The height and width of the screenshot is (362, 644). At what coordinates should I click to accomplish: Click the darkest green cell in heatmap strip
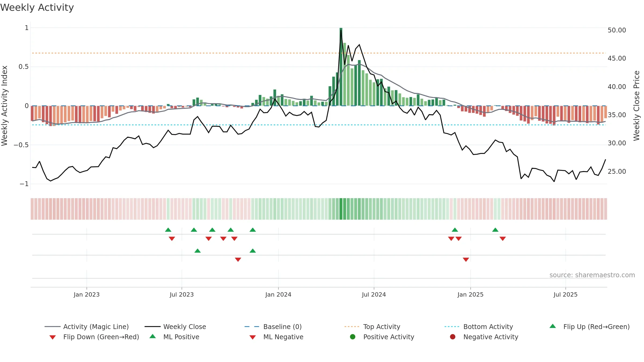[x=341, y=209]
